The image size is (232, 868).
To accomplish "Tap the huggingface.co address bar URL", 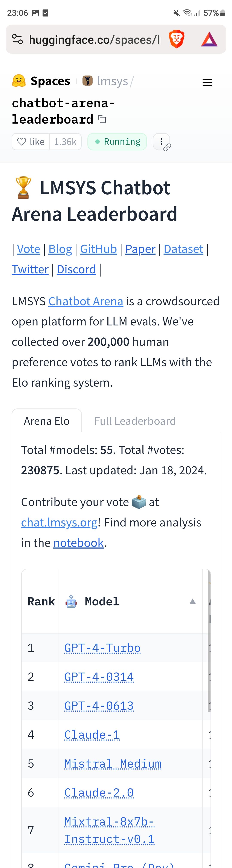I will (x=95, y=40).
